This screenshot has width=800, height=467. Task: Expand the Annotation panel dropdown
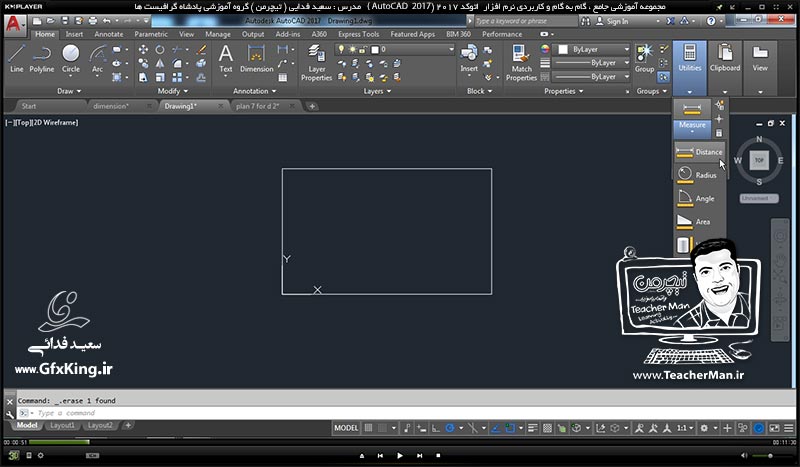click(x=254, y=91)
